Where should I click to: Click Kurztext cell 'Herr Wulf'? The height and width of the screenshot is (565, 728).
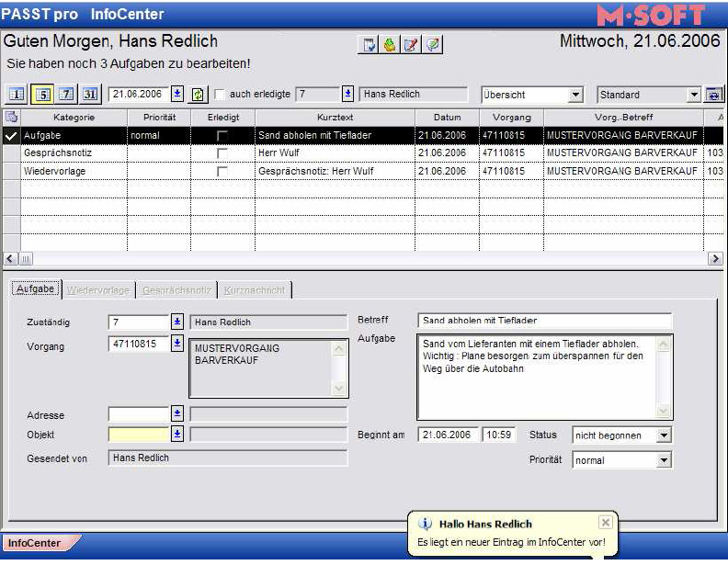click(335, 153)
